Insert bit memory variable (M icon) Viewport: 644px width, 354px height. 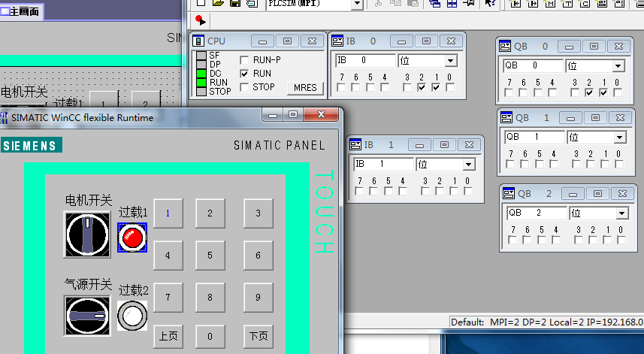coord(550,4)
